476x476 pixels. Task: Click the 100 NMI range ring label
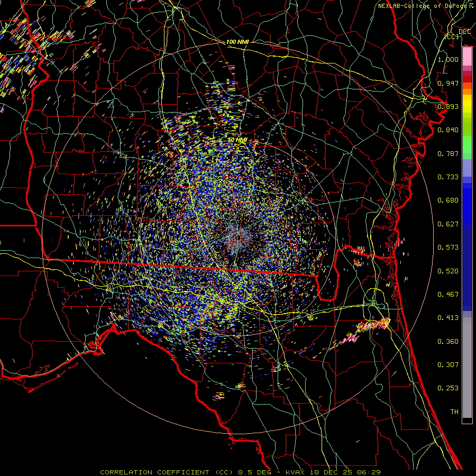coord(237,42)
